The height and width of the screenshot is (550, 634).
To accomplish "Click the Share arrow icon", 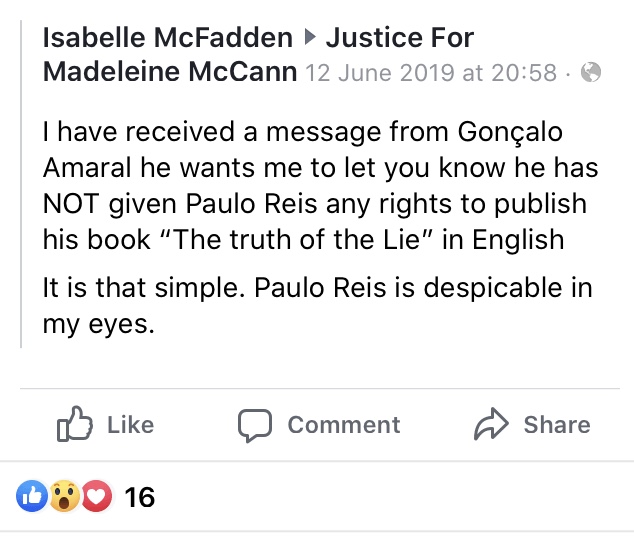I will click(x=491, y=425).
